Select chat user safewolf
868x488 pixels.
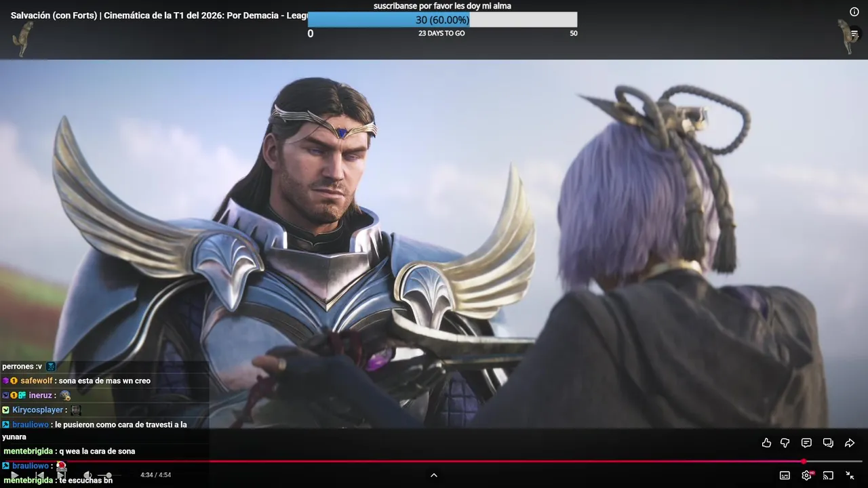coord(37,381)
